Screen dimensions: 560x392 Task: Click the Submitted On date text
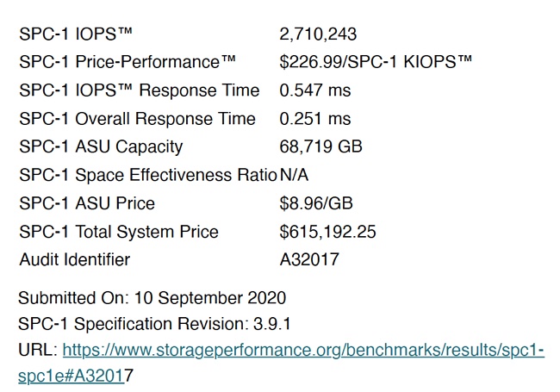click(152, 298)
